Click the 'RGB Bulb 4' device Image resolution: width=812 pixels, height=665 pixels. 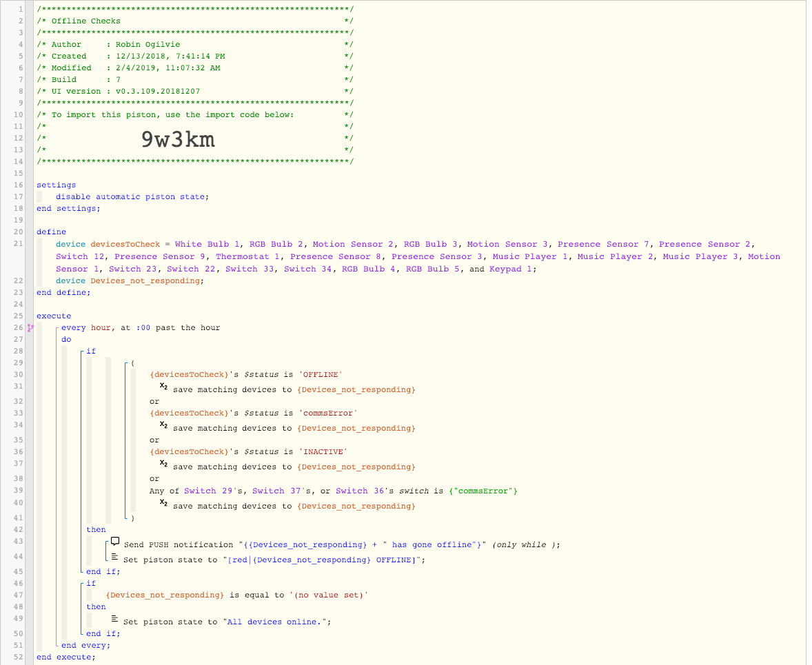point(369,269)
